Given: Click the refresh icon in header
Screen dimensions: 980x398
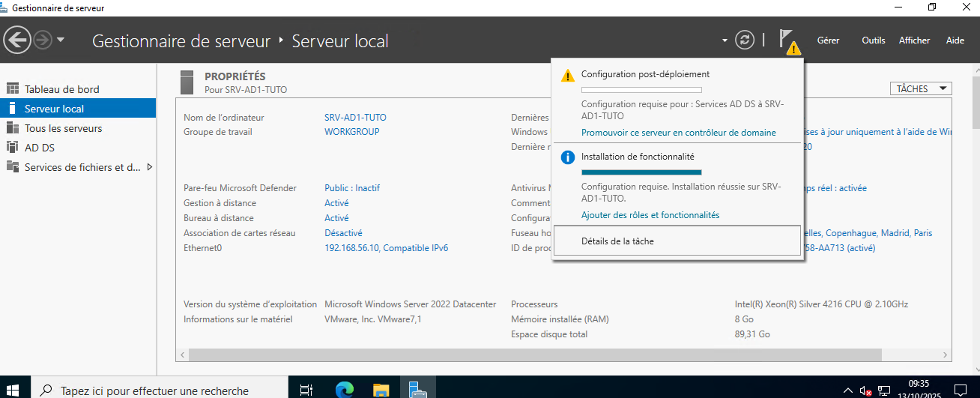Looking at the screenshot, I should [x=744, y=40].
